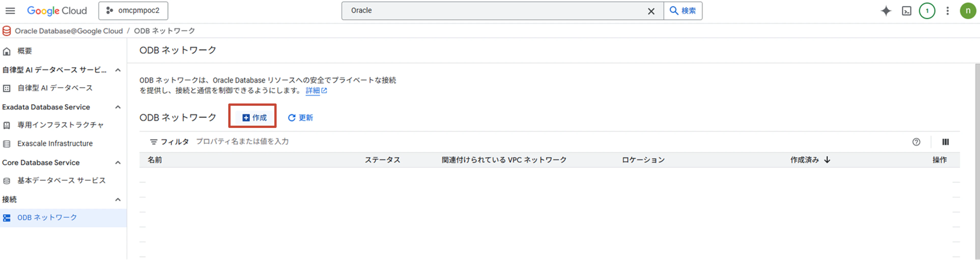Click the Oracle Database product icon in breadcrumb
This screenshot has height=263, width=980.
6,31
